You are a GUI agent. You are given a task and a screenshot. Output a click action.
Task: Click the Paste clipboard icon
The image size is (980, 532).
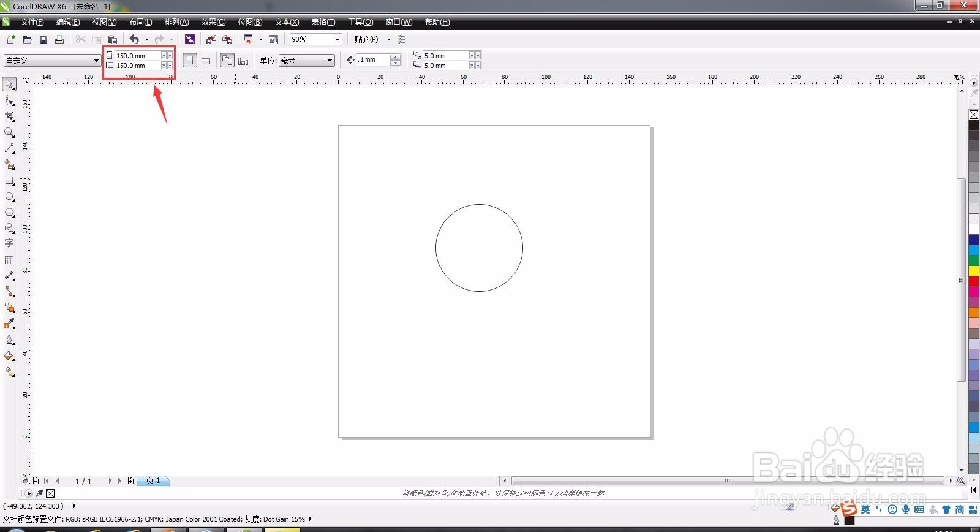tap(112, 39)
